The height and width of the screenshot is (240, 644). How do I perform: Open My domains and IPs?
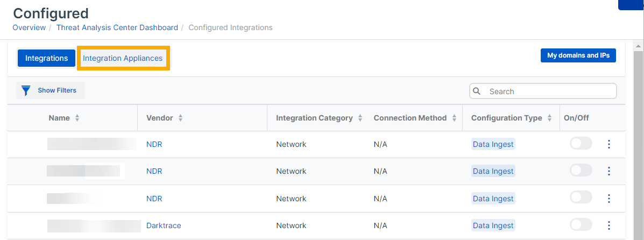pos(578,55)
